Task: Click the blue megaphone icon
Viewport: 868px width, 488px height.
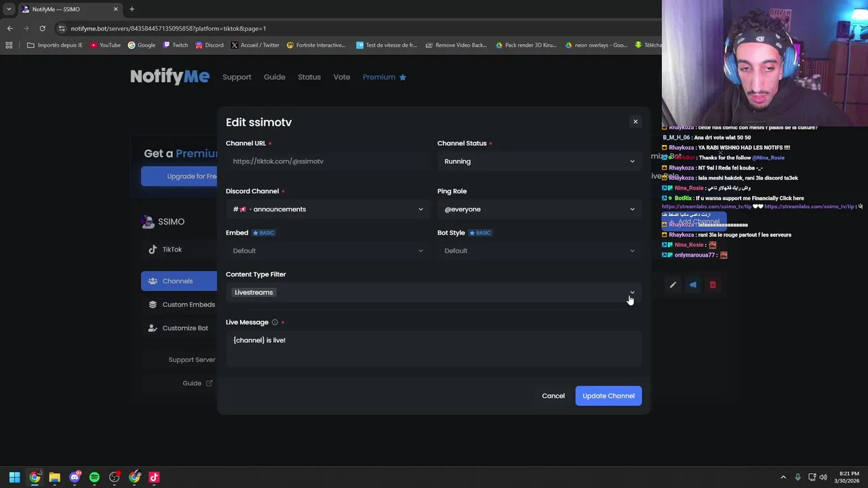Action: [693, 285]
